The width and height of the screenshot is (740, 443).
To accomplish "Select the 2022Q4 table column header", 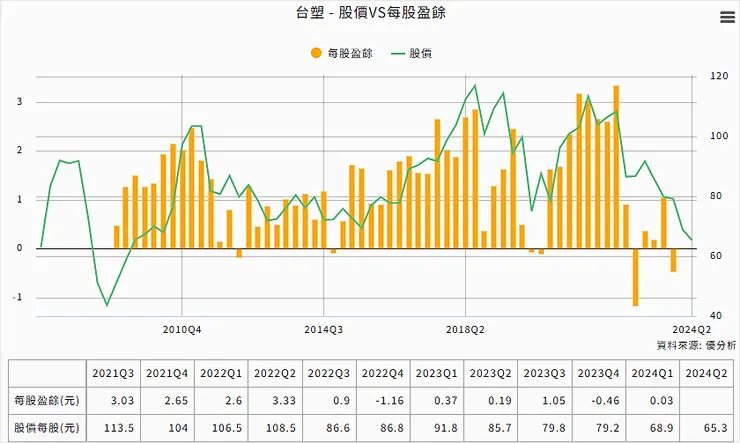I will point(383,373).
